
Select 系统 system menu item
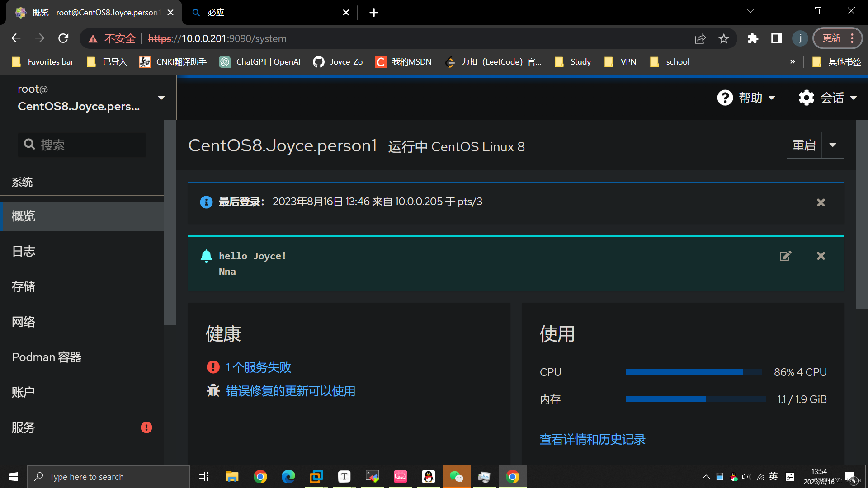(23, 181)
